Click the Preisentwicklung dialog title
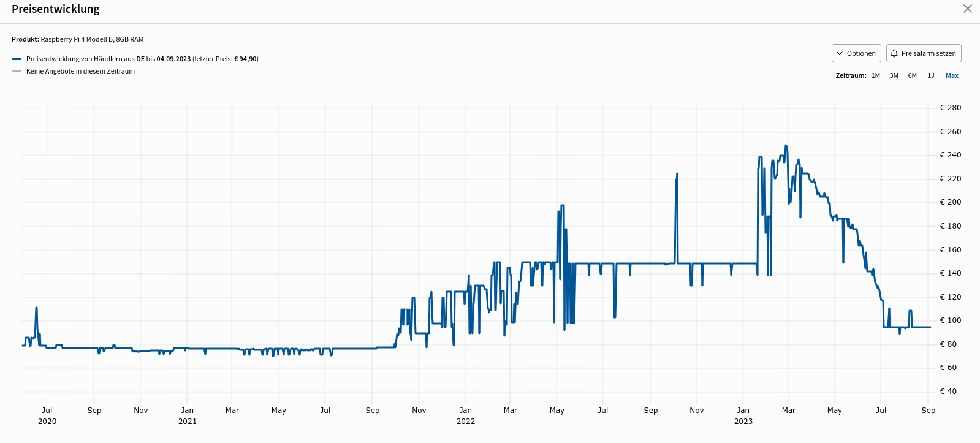This screenshot has height=443, width=980. coord(56,9)
